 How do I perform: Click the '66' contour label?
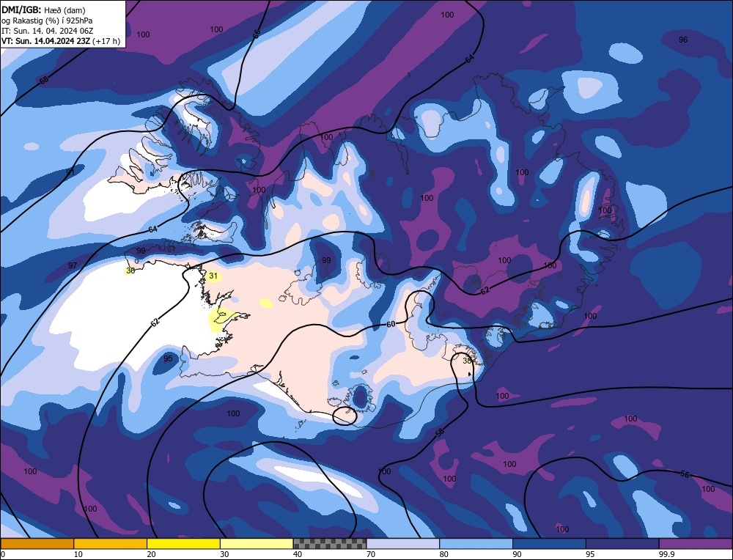pos(256,34)
